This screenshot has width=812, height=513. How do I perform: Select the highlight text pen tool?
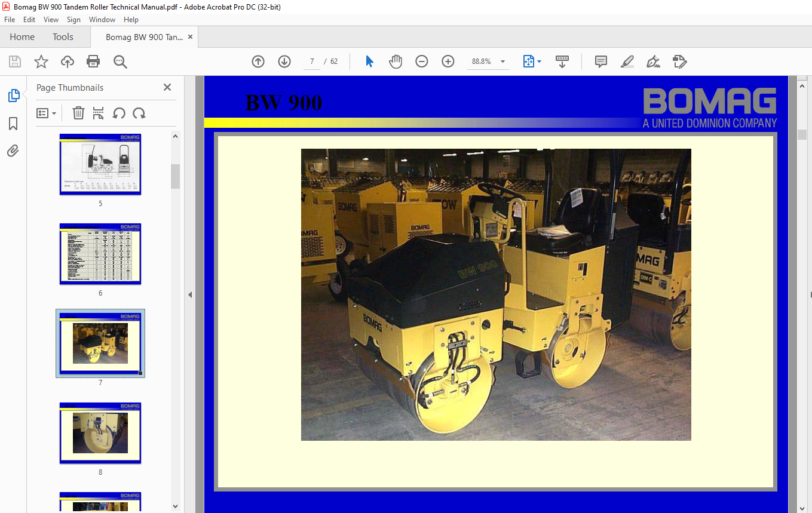[627, 62]
